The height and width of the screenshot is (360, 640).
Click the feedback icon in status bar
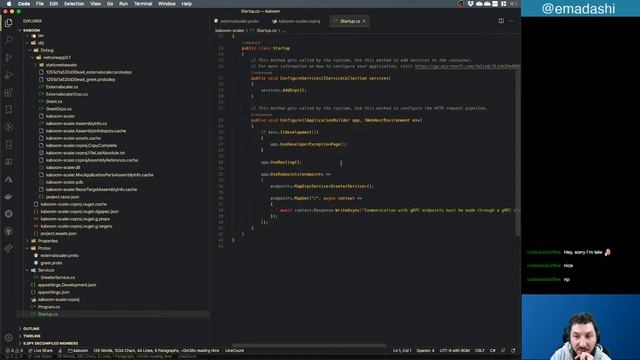point(503,351)
